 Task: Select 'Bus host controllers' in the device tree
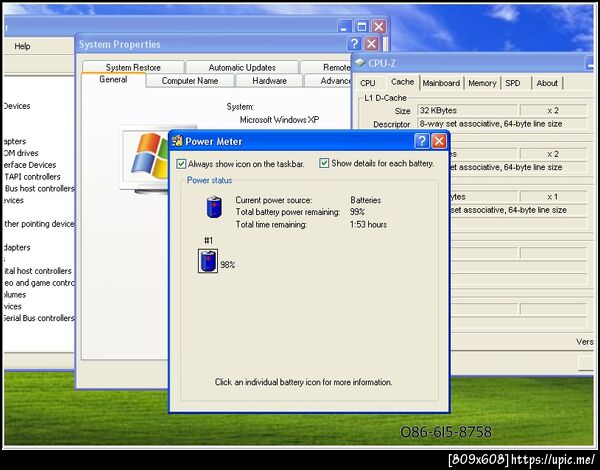pyautogui.click(x=39, y=189)
